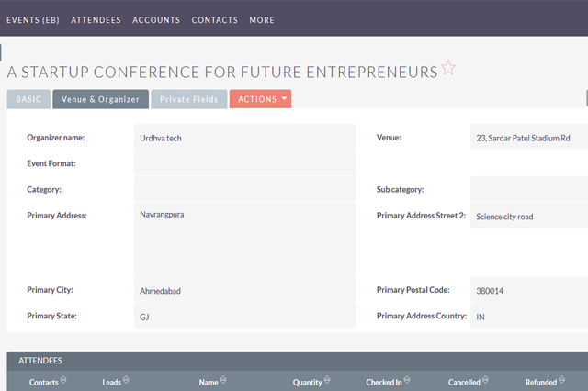
Task: Sort attendees by Checked In icon
Action: (x=408, y=381)
